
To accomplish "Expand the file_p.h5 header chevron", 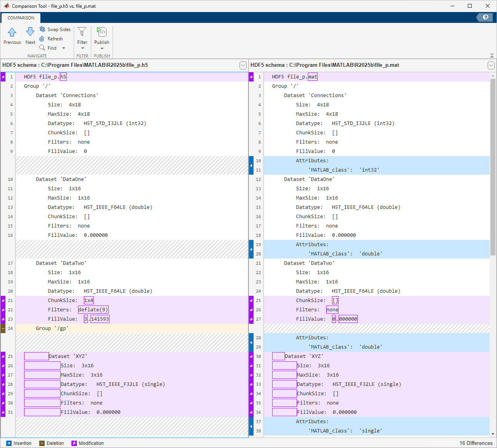I will tap(243, 65).
